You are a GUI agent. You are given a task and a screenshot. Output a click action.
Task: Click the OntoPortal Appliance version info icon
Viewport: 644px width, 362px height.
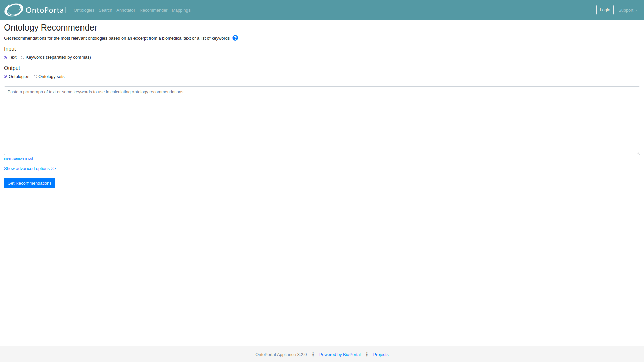(313, 354)
